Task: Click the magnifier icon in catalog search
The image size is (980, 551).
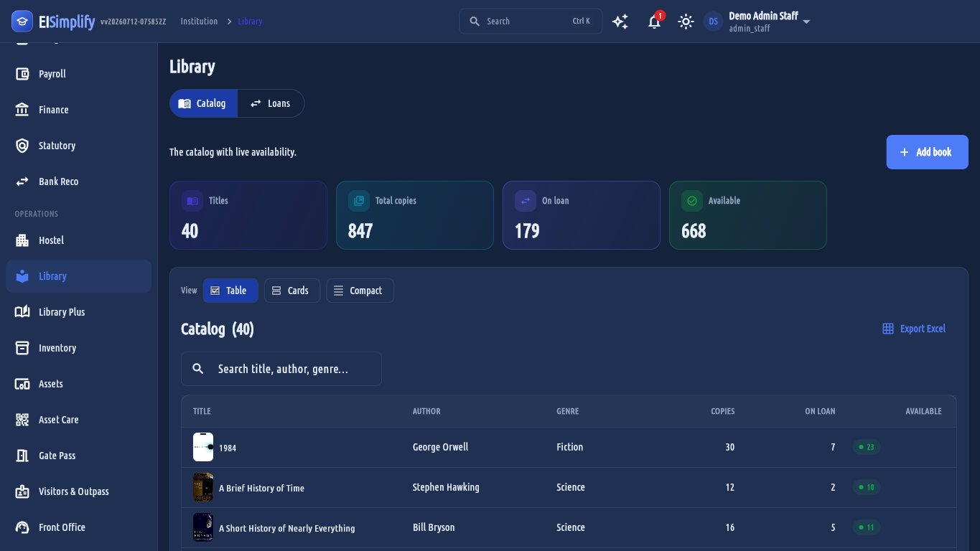Action: [198, 369]
